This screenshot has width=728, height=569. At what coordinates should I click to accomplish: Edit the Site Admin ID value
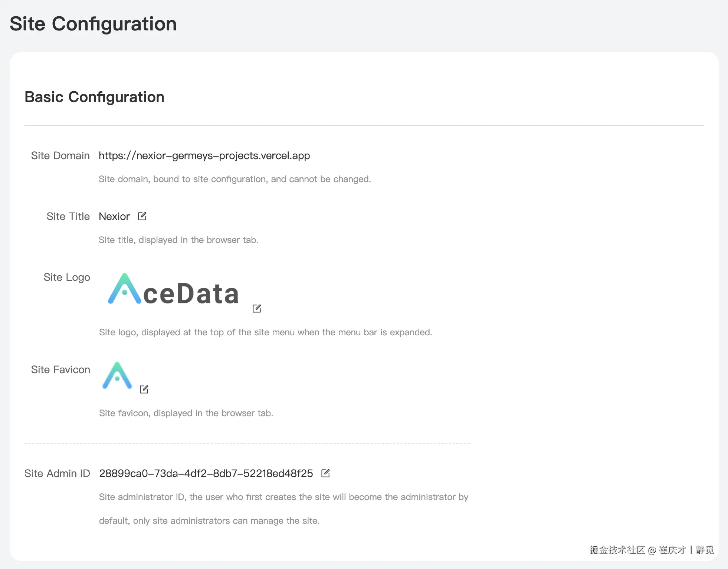coord(325,473)
